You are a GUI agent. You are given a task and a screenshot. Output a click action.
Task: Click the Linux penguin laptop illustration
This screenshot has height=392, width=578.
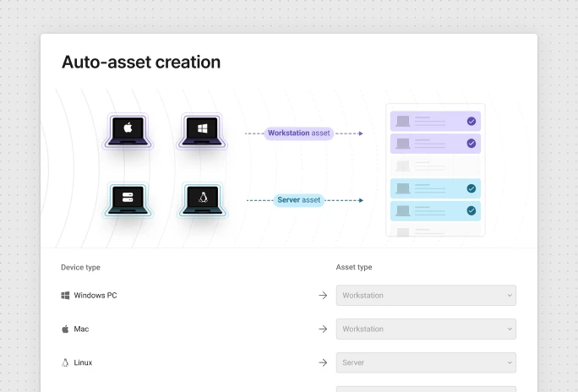coord(203,200)
